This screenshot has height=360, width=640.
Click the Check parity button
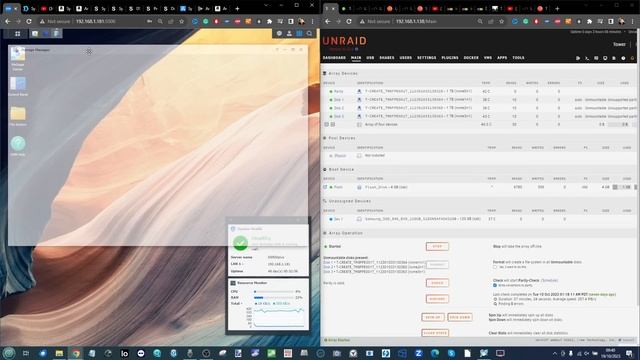437,283
